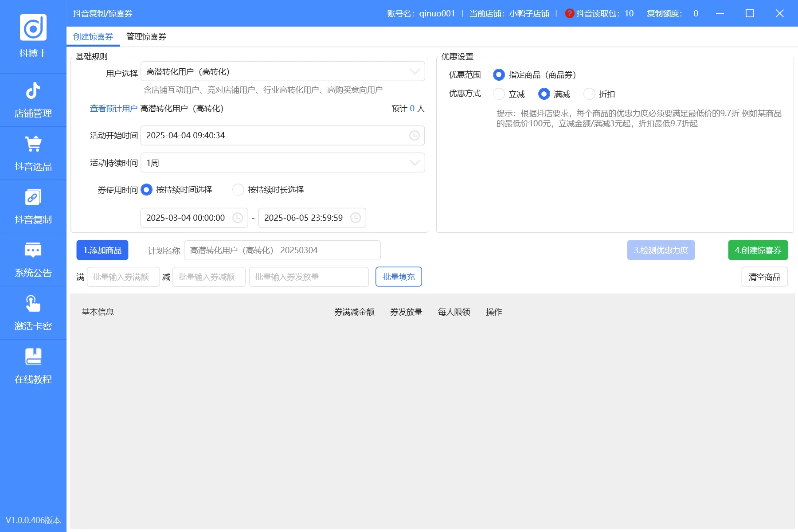Focus the 批量输入券减额 field
This screenshot has height=532, width=798.
[x=209, y=277]
